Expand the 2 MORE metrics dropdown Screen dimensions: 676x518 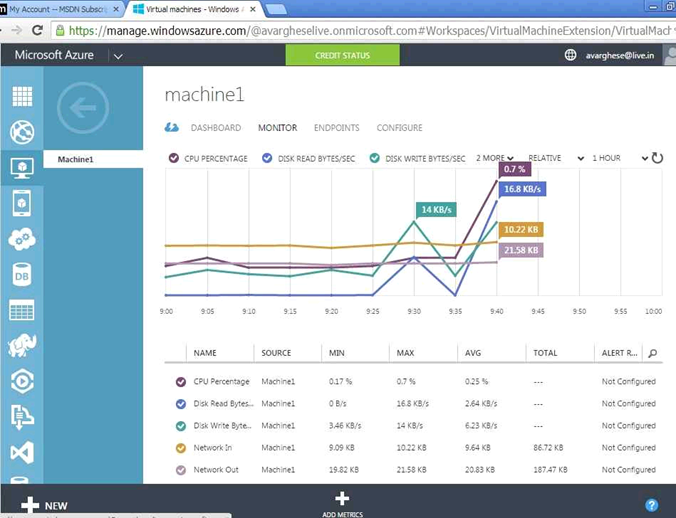tap(494, 158)
